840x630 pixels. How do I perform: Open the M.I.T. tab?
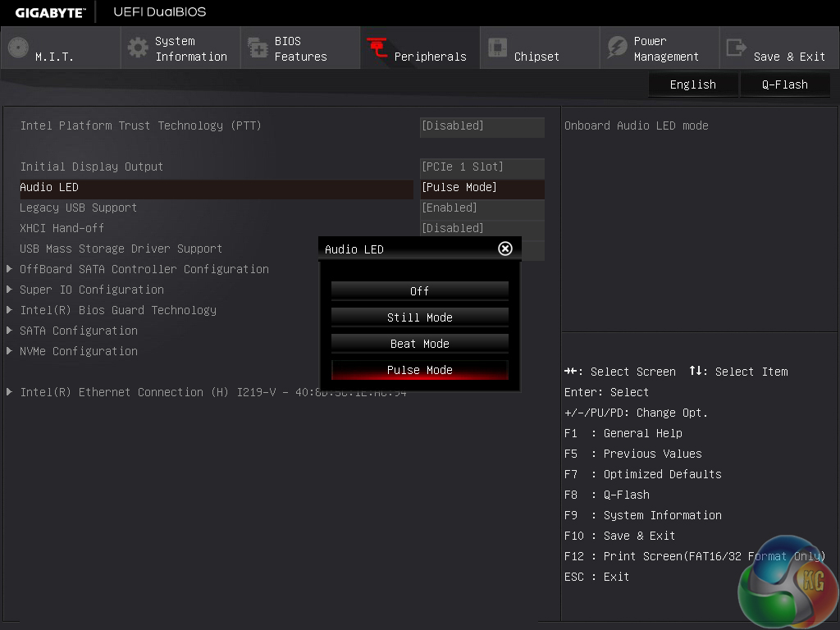point(61,48)
